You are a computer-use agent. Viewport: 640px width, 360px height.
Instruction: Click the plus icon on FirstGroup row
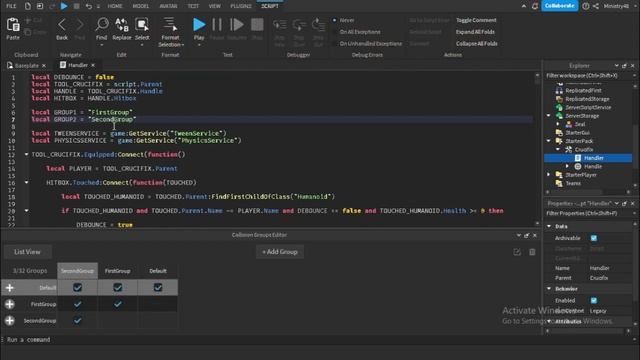[10, 304]
